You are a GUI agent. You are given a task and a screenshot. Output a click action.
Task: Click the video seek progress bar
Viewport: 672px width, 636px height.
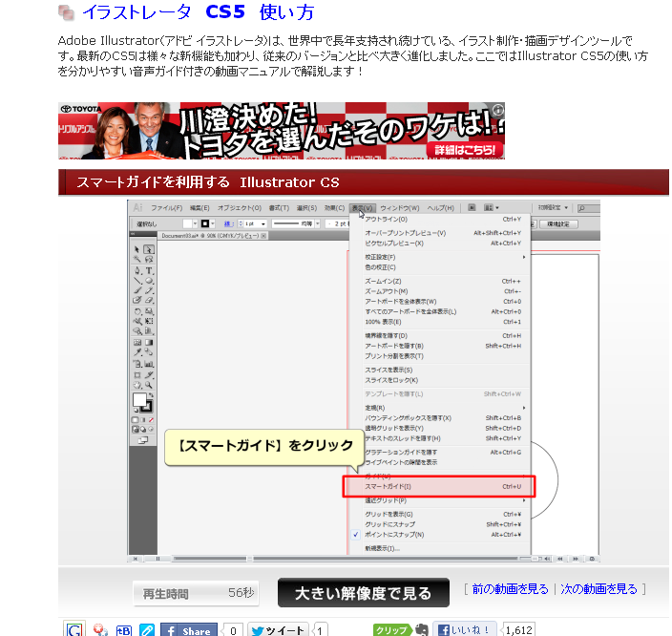click(346, 559)
